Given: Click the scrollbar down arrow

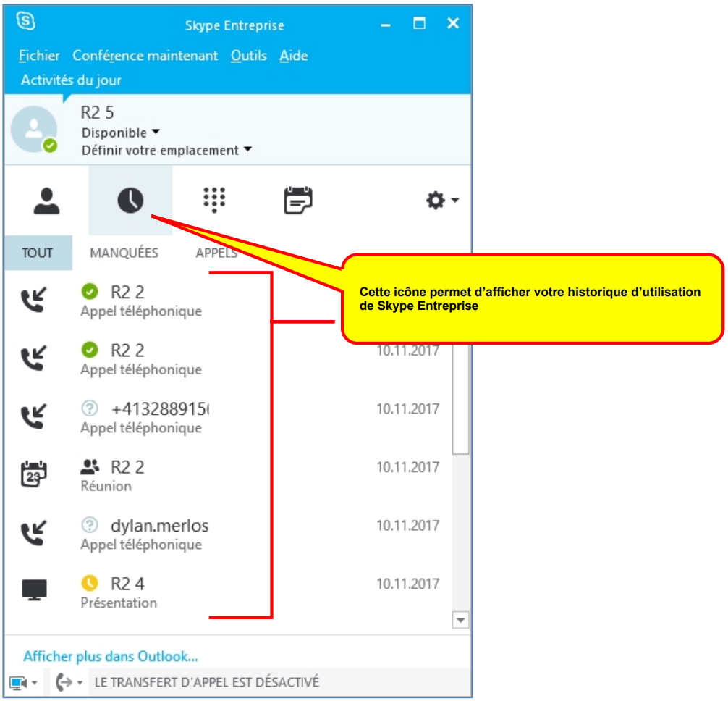Looking at the screenshot, I should [460, 620].
